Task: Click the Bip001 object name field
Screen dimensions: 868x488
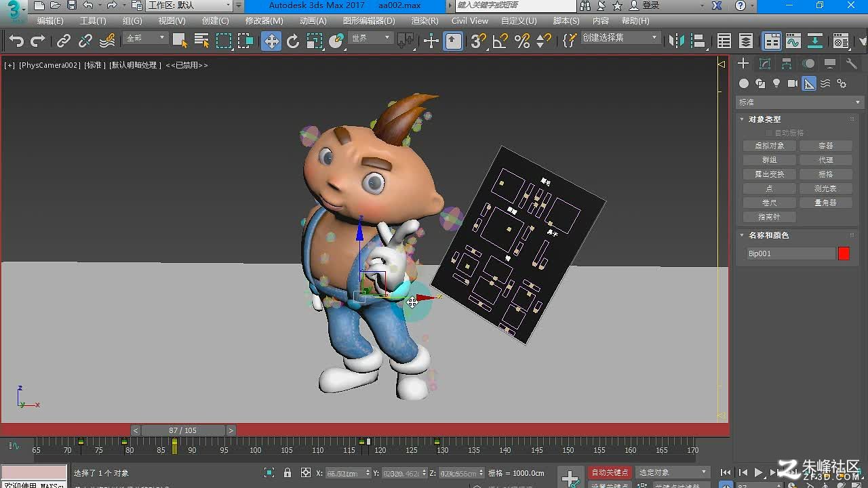Action: [791, 253]
